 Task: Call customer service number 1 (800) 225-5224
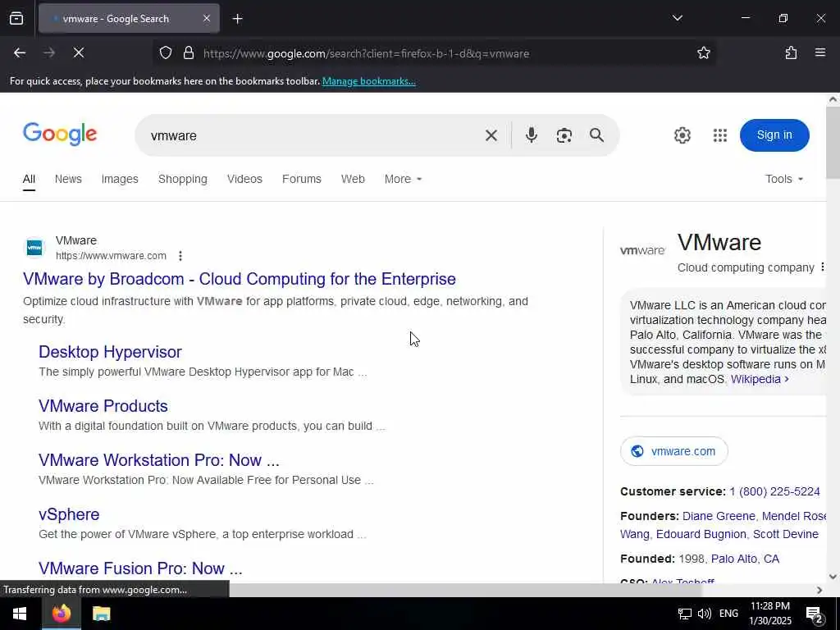pyautogui.click(x=774, y=492)
